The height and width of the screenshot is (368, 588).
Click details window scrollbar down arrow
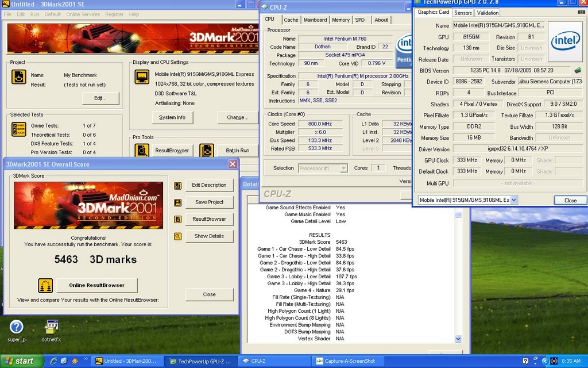pyautogui.click(x=458, y=339)
